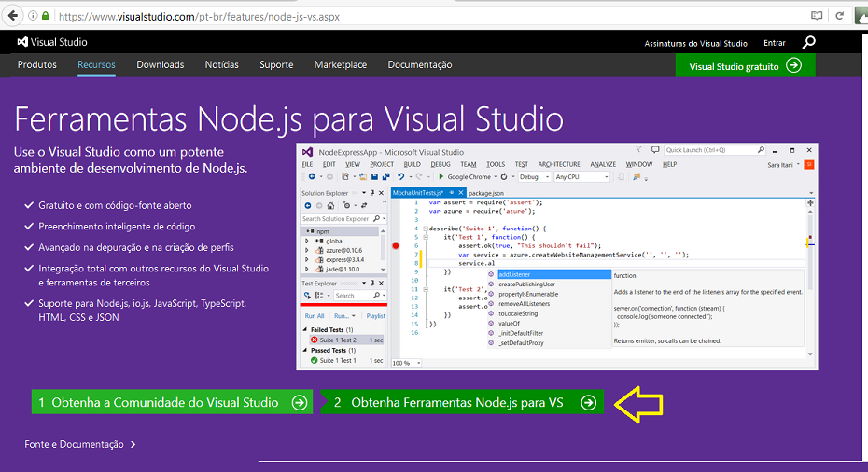Collapse the describe block on line 4
The image size is (868, 472).
(x=426, y=229)
